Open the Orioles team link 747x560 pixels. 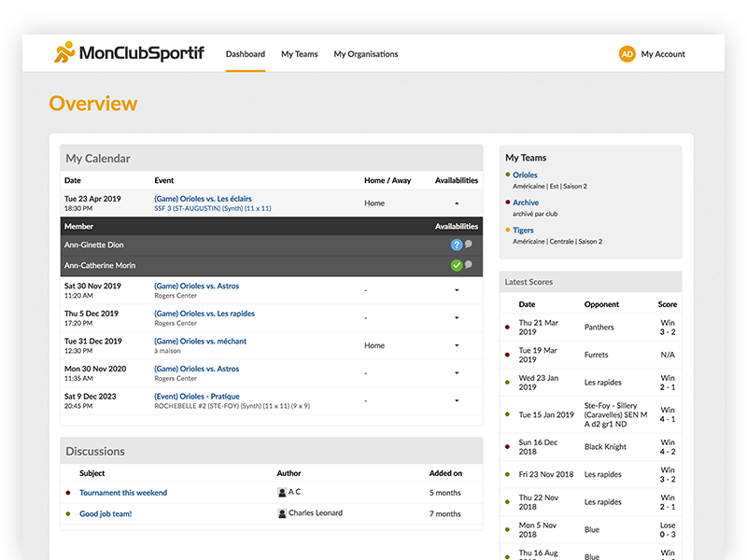(x=525, y=175)
